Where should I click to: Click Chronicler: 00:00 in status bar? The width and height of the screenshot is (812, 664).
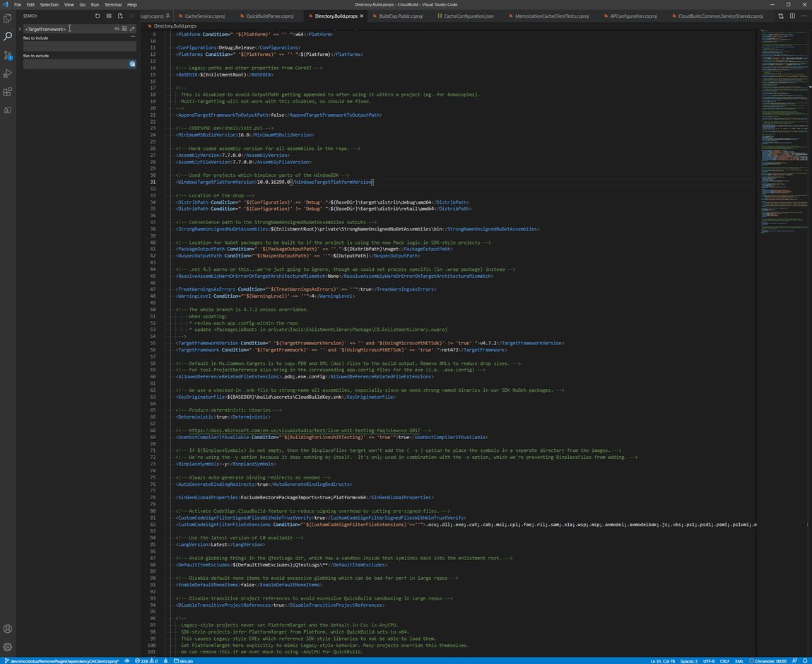click(768, 661)
